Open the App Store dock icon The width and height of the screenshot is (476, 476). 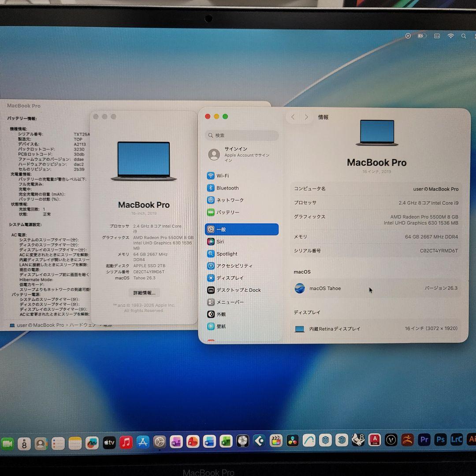click(143, 443)
